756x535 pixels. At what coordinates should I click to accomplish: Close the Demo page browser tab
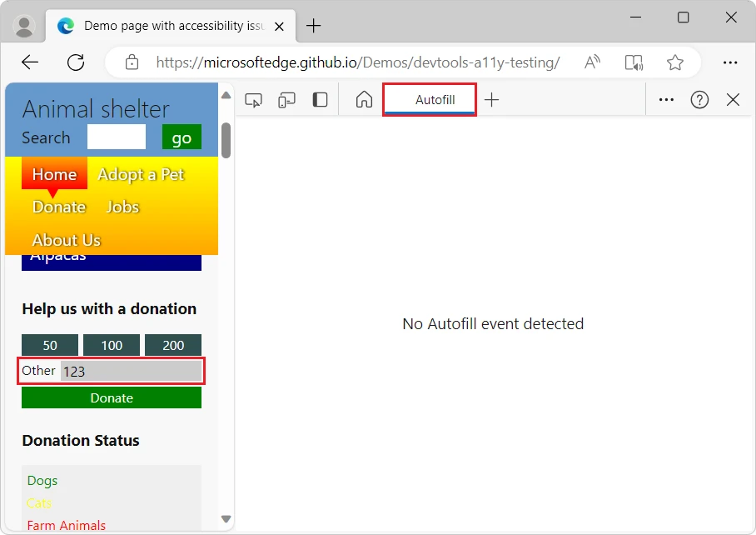click(x=279, y=27)
